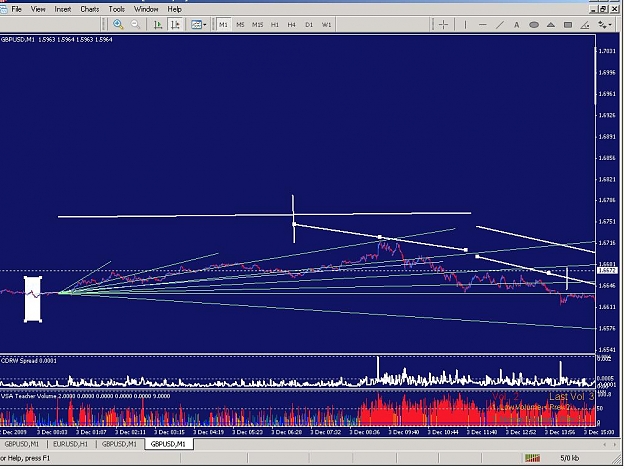This screenshot has height=469, width=625.
Task: Open the Tools menu
Action: 117,9
